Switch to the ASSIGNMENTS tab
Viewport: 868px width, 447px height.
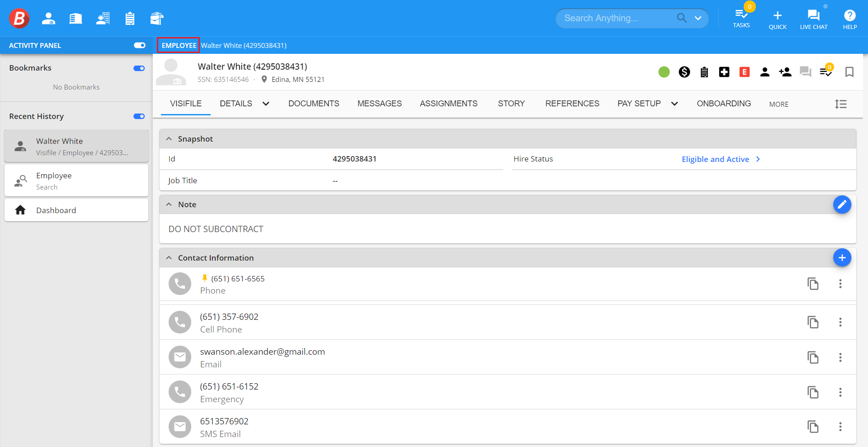tap(448, 104)
